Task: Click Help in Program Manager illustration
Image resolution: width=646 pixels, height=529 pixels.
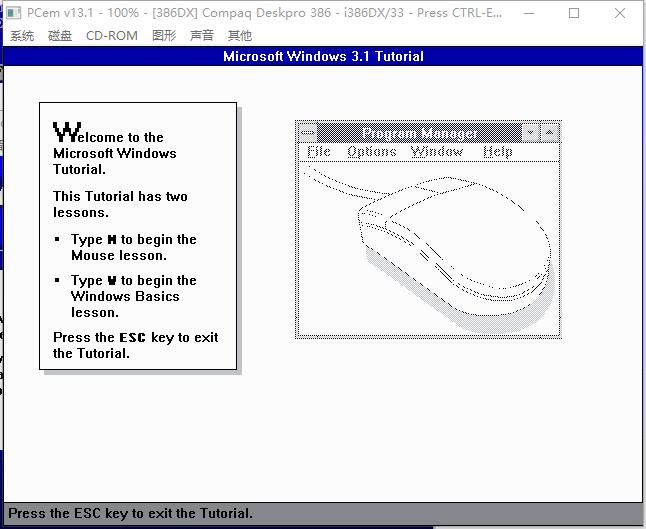Action: (498, 152)
